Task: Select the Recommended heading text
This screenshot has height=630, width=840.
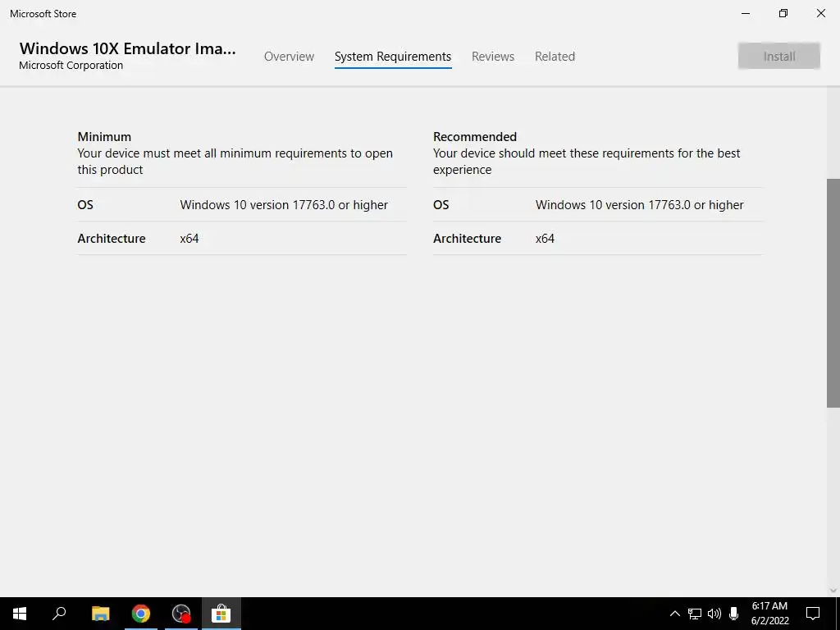Action: pos(475,137)
